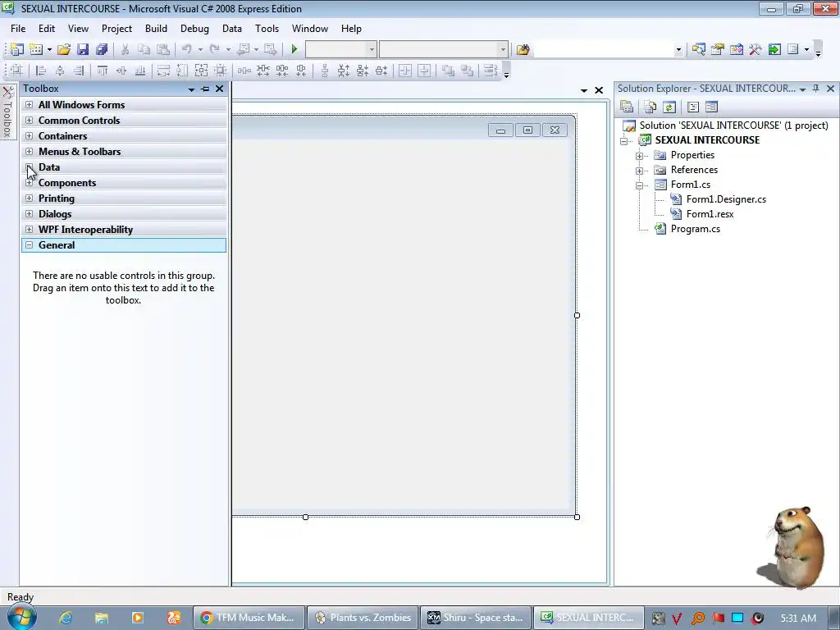Expand the Components toolbox group
The image size is (840, 630).
point(29,183)
